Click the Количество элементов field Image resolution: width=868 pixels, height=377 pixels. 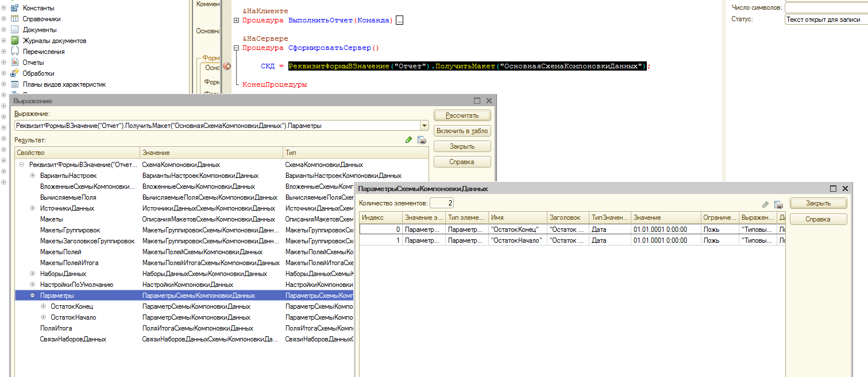pyautogui.click(x=442, y=203)
